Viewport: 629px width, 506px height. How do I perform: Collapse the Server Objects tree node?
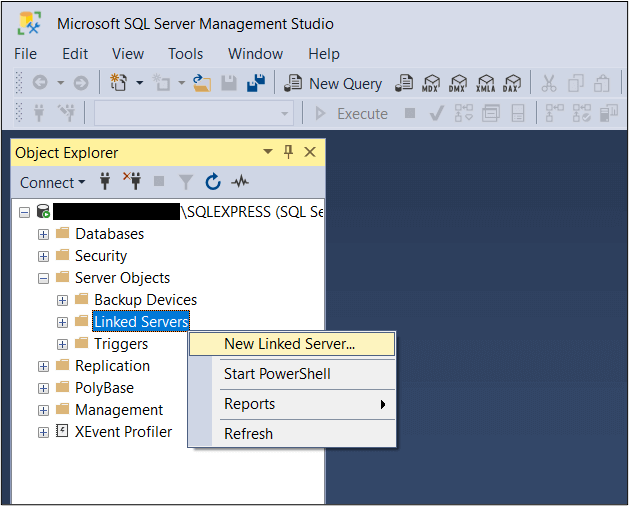tap(43, 278)
